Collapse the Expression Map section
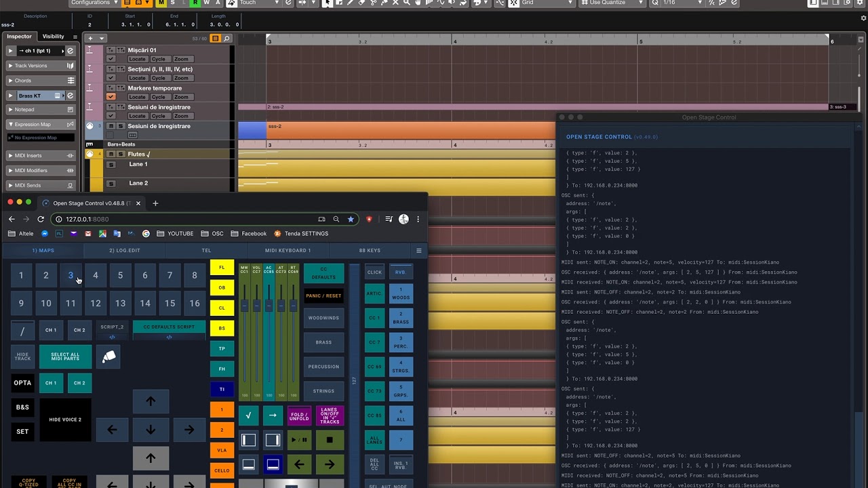868x488 pixels. [x=10, y=124]
